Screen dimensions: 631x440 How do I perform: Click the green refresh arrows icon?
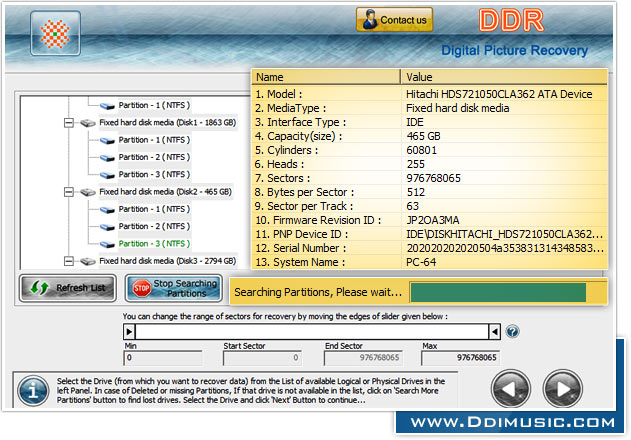tap(39, 288)
